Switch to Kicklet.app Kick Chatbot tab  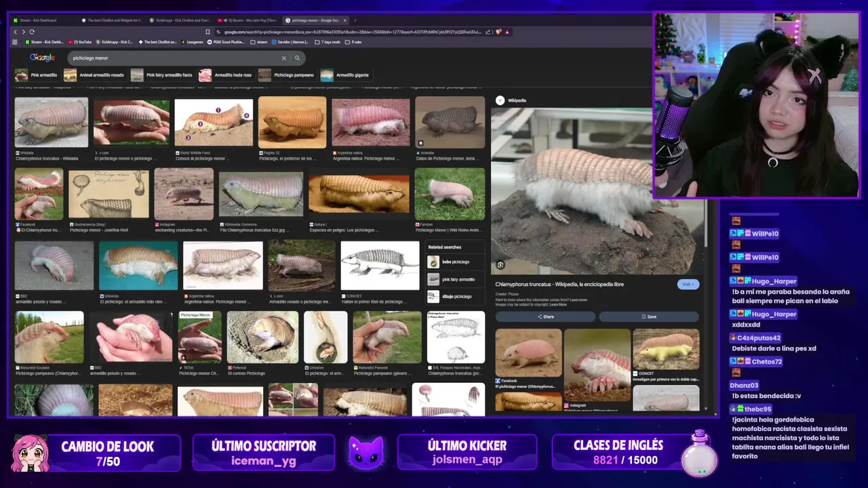click(x=180, y=20)
